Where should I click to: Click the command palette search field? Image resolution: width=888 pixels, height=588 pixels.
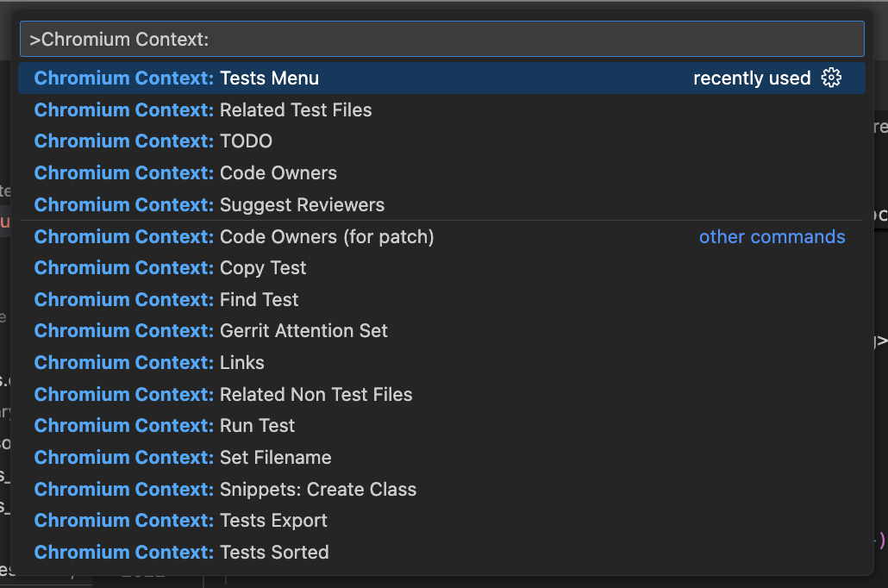441,39
